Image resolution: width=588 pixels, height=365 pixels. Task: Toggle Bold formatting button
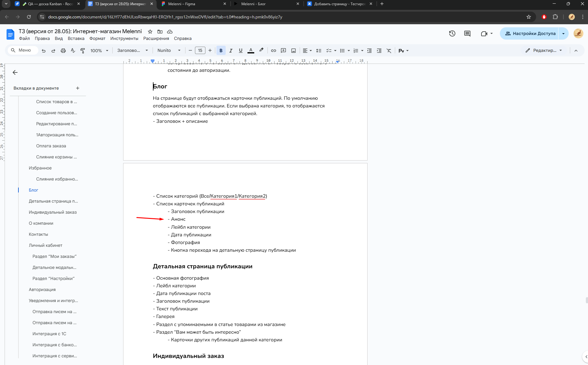[221, 51]
